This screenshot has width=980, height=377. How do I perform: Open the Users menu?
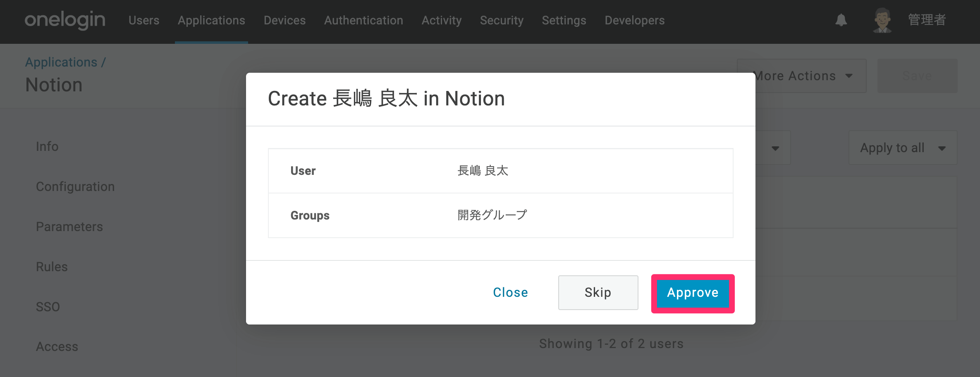tap(144, 20)
